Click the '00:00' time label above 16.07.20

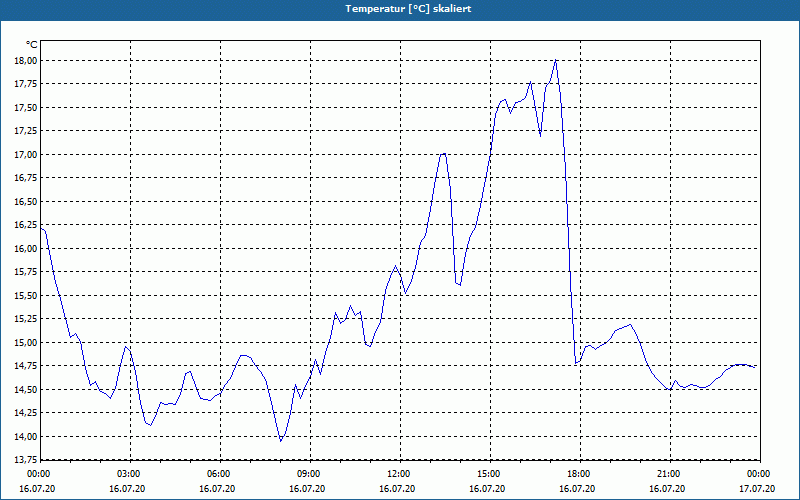pyautogui.click(x=37, y=474)
